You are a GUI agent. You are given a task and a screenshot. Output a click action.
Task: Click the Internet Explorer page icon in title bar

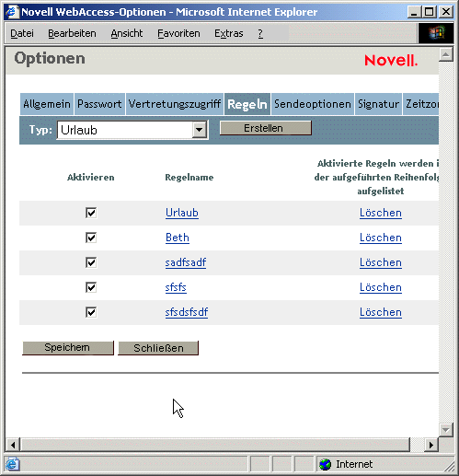[x=12, y=12]
